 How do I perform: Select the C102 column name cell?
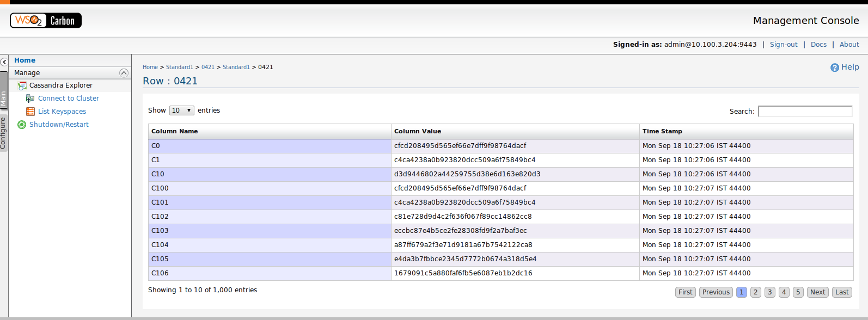270,217
